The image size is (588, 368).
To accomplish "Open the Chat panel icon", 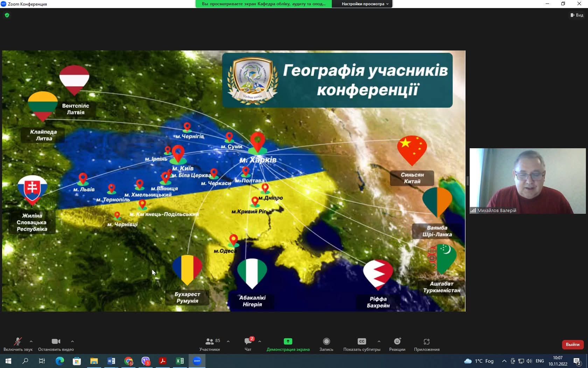I will (x=248, y=341).
